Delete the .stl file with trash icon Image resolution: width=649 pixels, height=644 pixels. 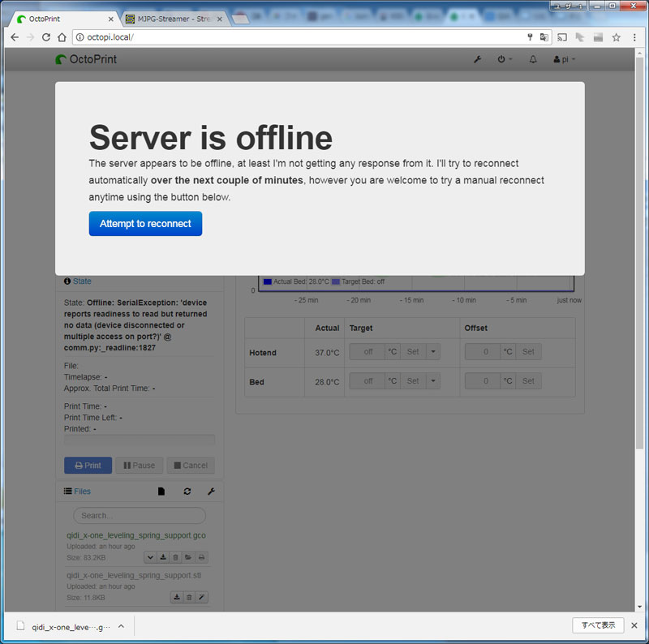click(x=189, y=597)
